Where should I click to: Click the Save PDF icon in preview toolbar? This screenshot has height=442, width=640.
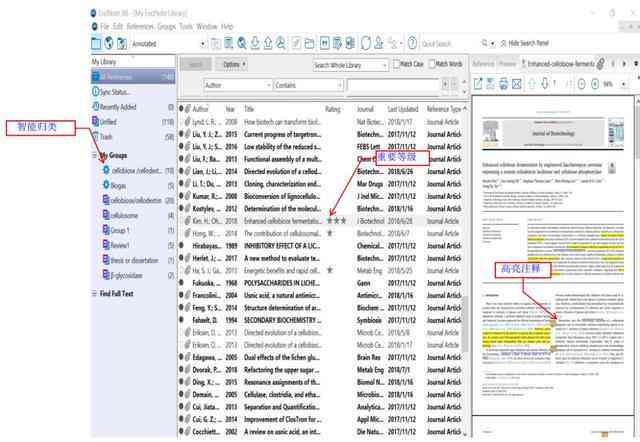tap(491, 84)
